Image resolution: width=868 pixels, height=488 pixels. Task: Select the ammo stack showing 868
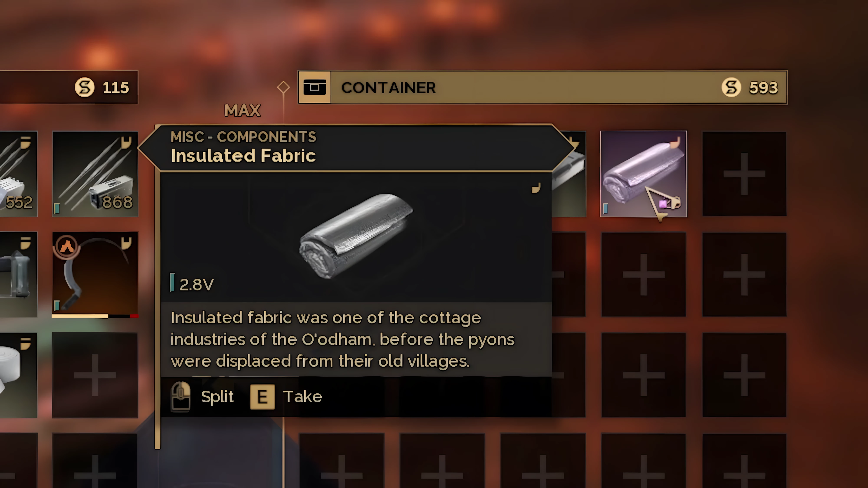pos(95,174)
